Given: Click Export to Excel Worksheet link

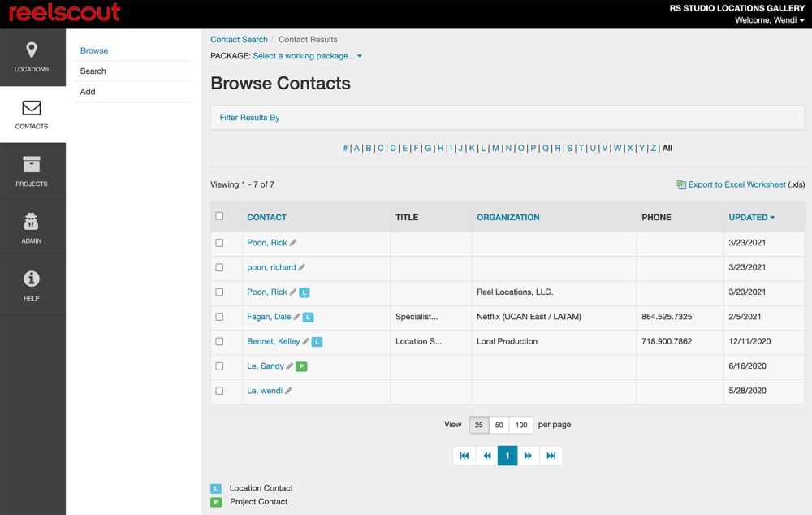Looking at the screenshot, I should (x=737, y=184).
